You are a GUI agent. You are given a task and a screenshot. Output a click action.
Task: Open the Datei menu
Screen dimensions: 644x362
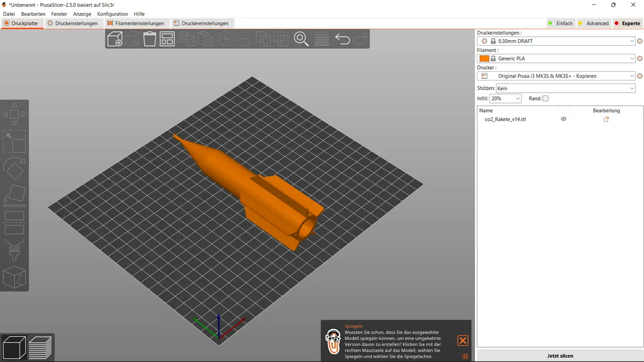[9, 14]
